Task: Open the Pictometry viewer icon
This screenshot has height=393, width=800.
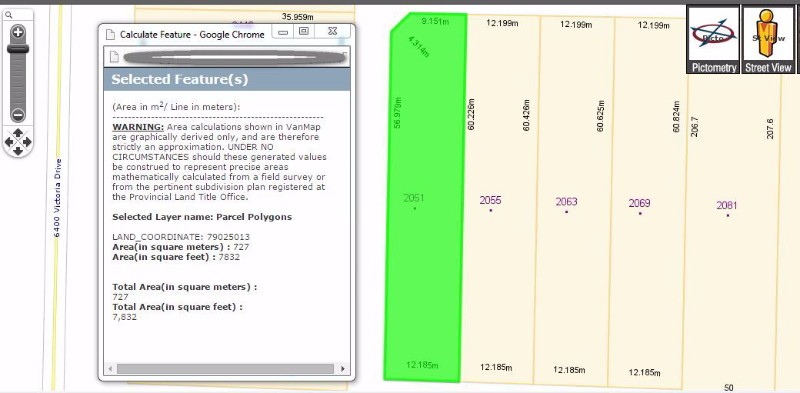Action: click(x=713, y=40)
